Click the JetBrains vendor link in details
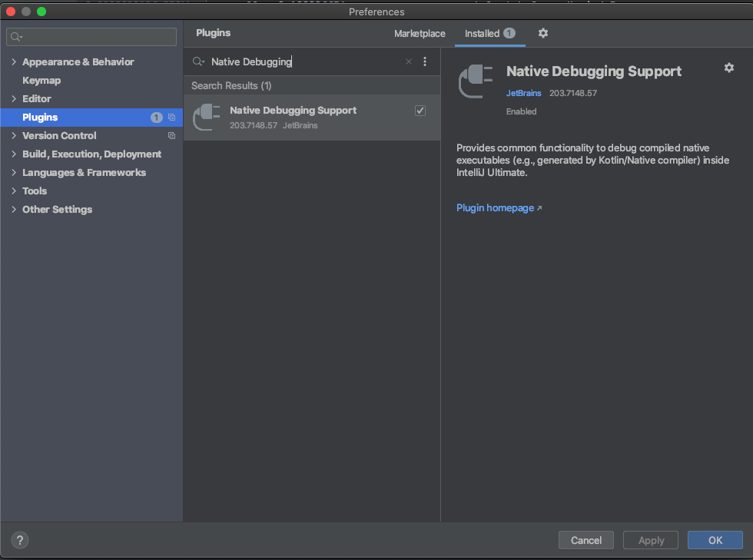 coord(523,93)
